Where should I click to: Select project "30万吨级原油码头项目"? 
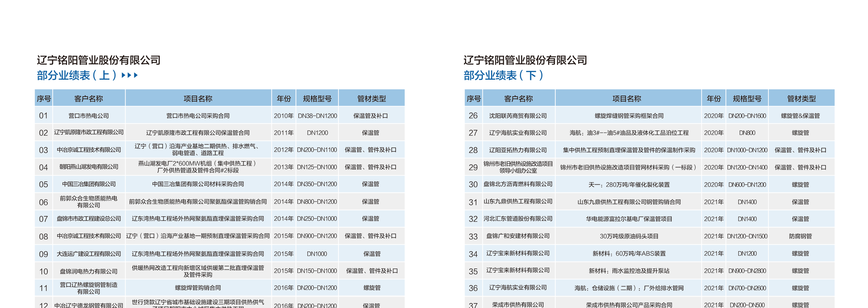pyautogui.click(x=629, y=236)
